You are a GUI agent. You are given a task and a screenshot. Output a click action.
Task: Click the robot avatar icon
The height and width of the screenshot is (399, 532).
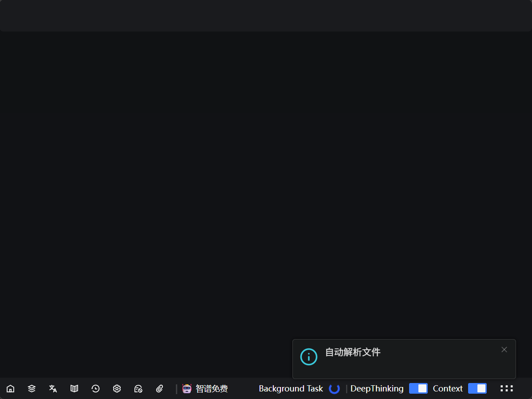click(187, 389)
